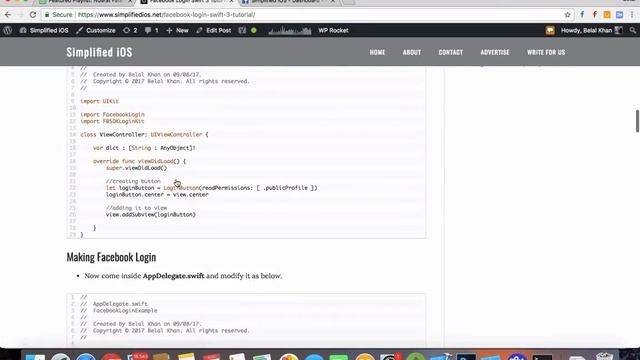Open the blue Facebook extension icon
Image resolution: width=640 pixels, height=360 pixels.
click(x=582, y=15)
